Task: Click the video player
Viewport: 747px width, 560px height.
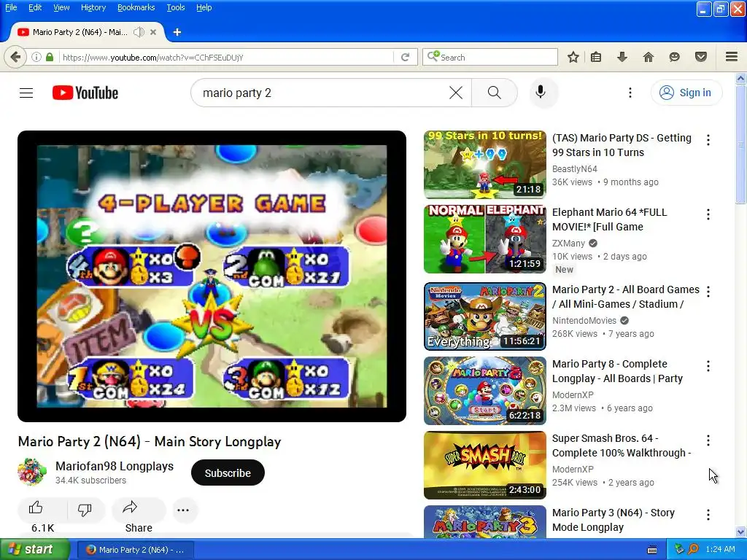Action: coord(212,276)
